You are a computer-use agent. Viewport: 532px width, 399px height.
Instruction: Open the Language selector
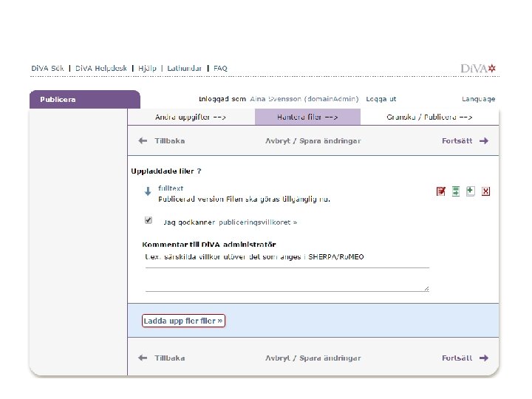tap(478, 99)
